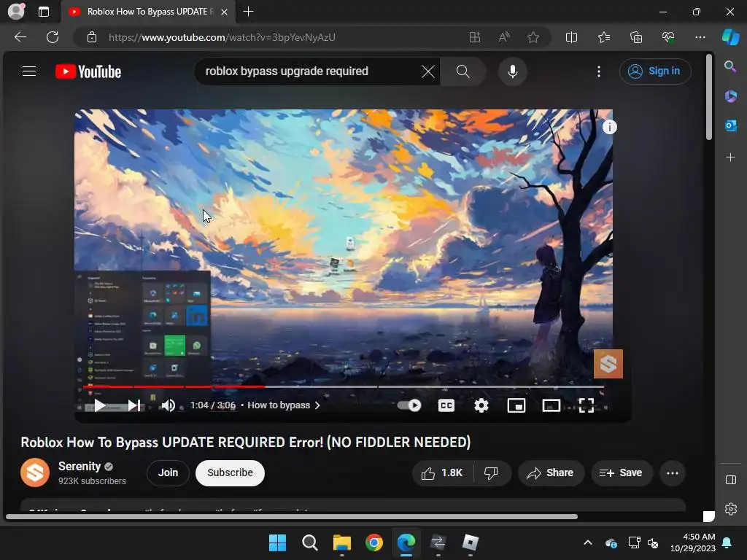Open the Outlook sidebar app

point(730,125)
